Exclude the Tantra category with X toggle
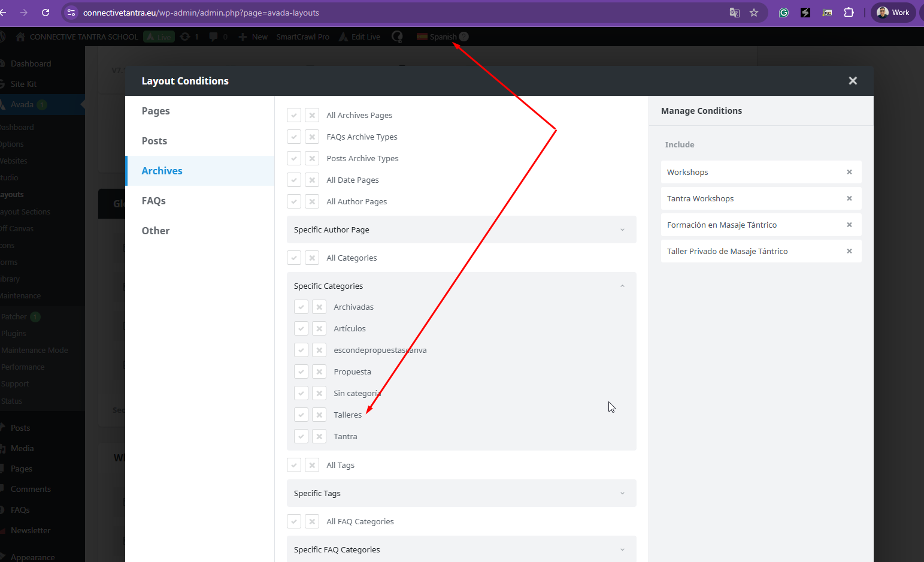924x562 pixels. 319,436
